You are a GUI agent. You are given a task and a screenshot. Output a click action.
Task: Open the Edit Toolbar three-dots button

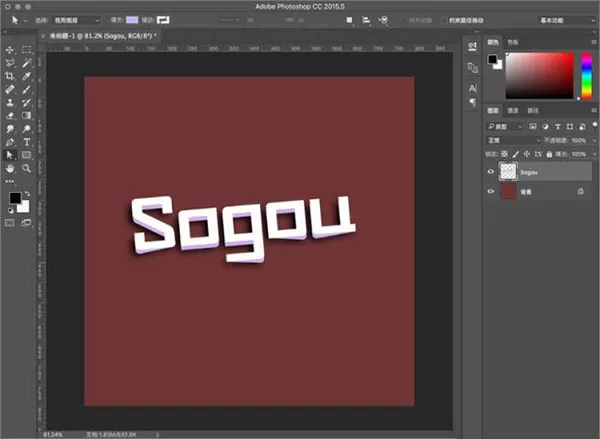click(x=10, y=181)
